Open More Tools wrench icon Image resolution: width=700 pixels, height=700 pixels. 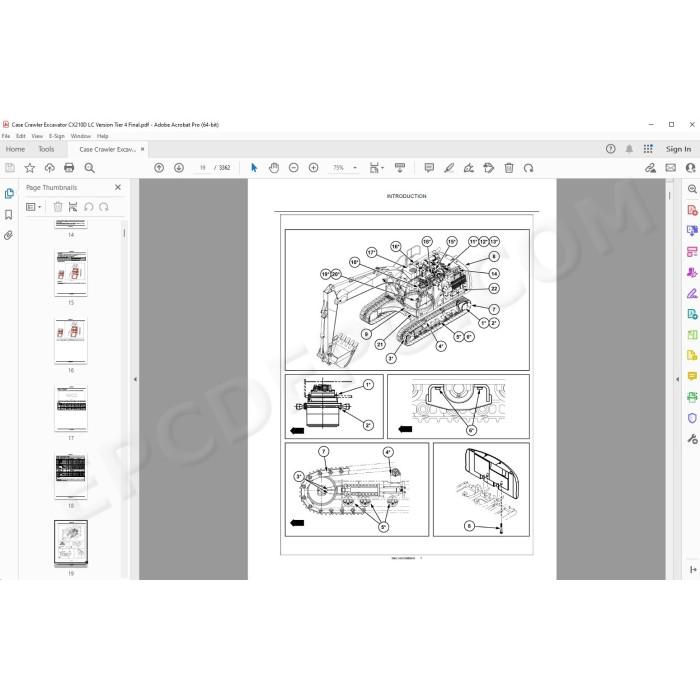[692, 439]
